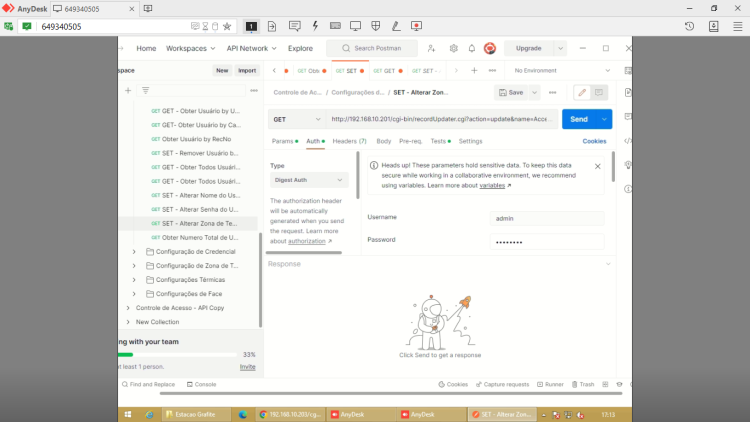Open the API Network menu

[251, 48]
